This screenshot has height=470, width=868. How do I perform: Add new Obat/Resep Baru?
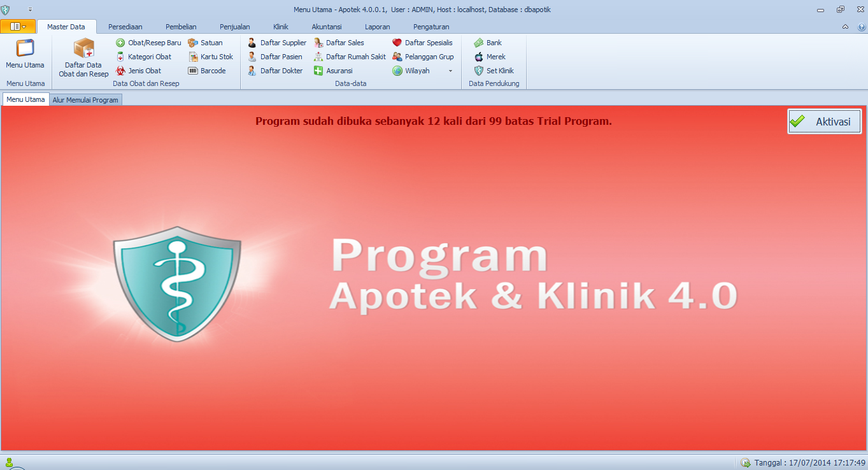(x=148, y=43)
